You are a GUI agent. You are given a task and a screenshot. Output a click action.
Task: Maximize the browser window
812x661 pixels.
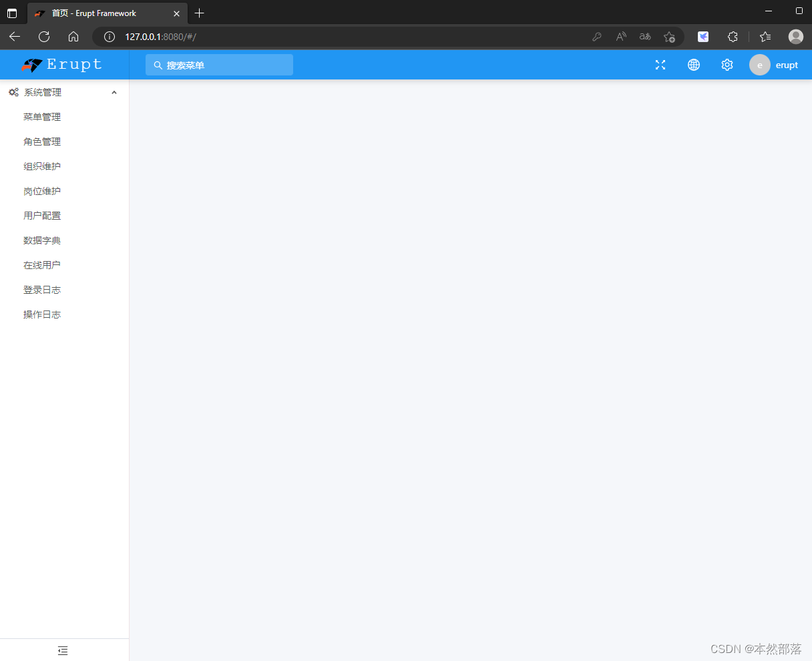(x=799, y=11)
